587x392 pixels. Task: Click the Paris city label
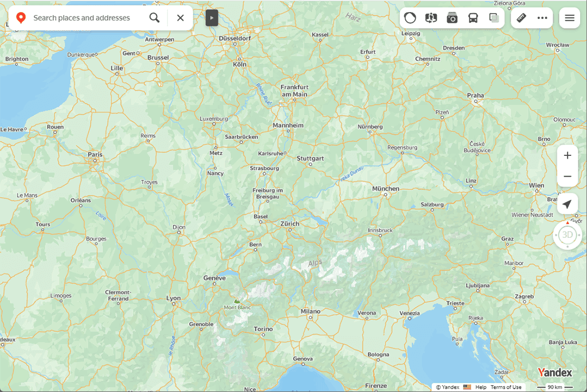click(95, 154)
